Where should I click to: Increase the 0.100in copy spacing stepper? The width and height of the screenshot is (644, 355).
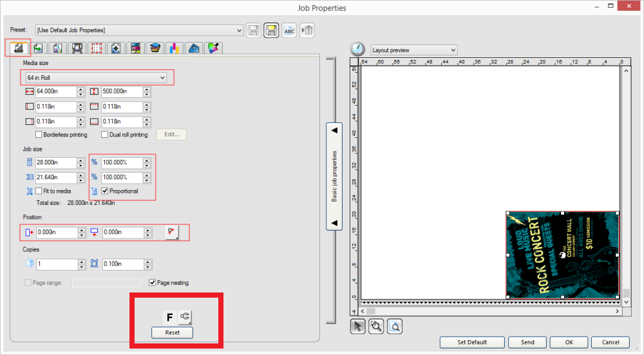click(x=148, y=262)
